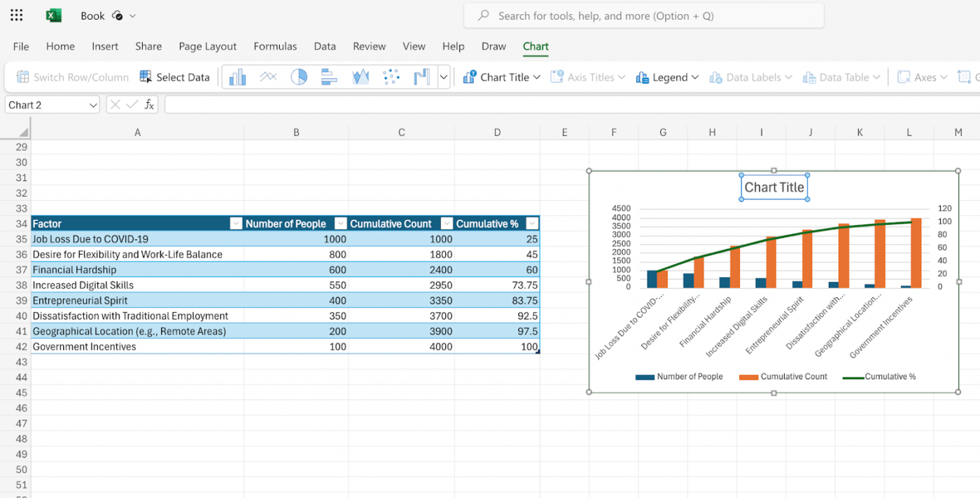Pick the scatter chart type icon
This screenshot has height=498, width=980.
point(391,77)
